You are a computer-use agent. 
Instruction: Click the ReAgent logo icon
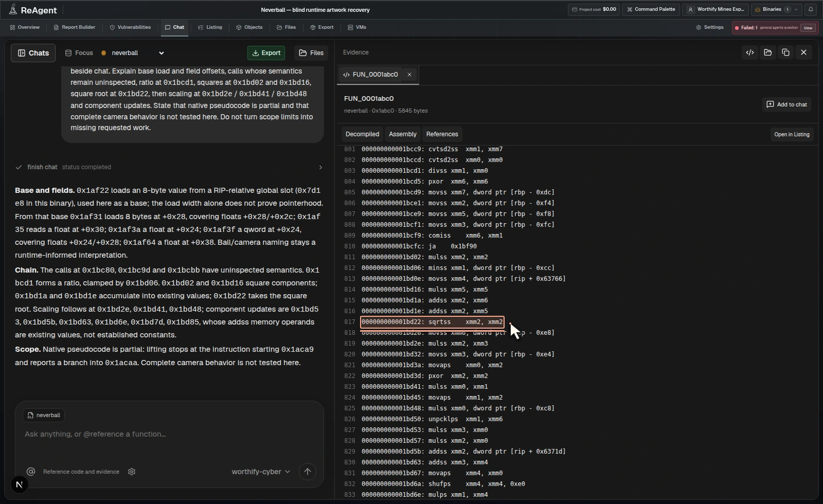pos(13,9)
